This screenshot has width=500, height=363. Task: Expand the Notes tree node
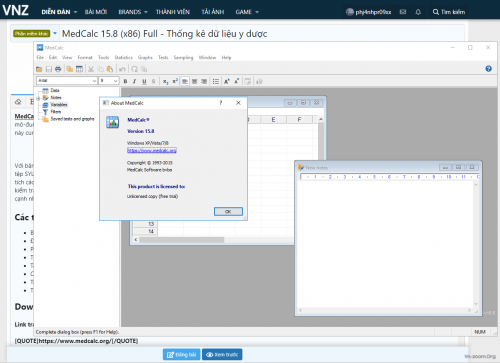38,98
